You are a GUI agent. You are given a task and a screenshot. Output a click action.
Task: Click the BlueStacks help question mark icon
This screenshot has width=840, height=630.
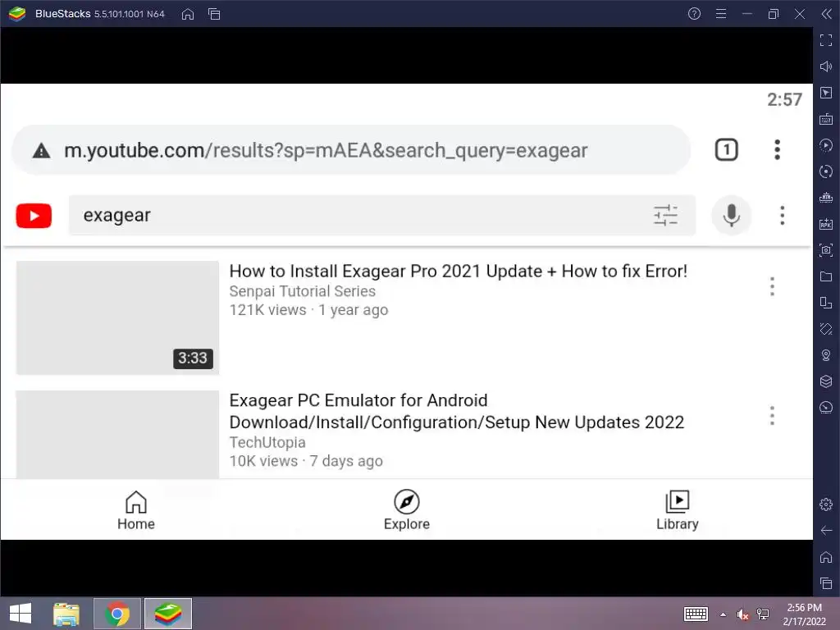click(x=694, y=14)
